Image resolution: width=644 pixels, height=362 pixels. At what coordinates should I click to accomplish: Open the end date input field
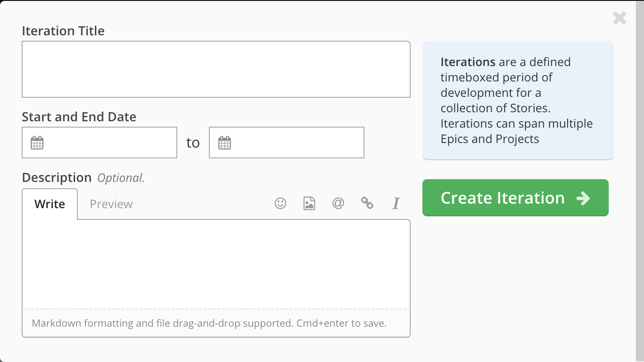pyautogui.click(x=287, y=143)
